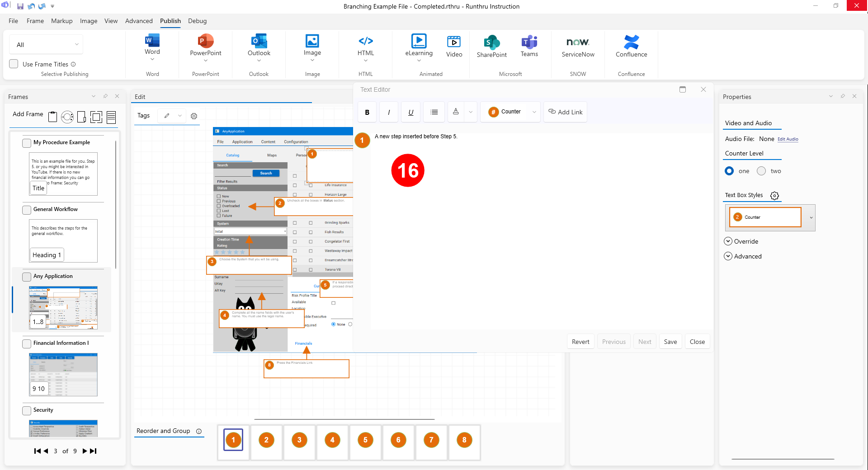The width and height of the screenshot is (868, 470).
Task: Click the Edit Audio link
Action: pos(788,139)
